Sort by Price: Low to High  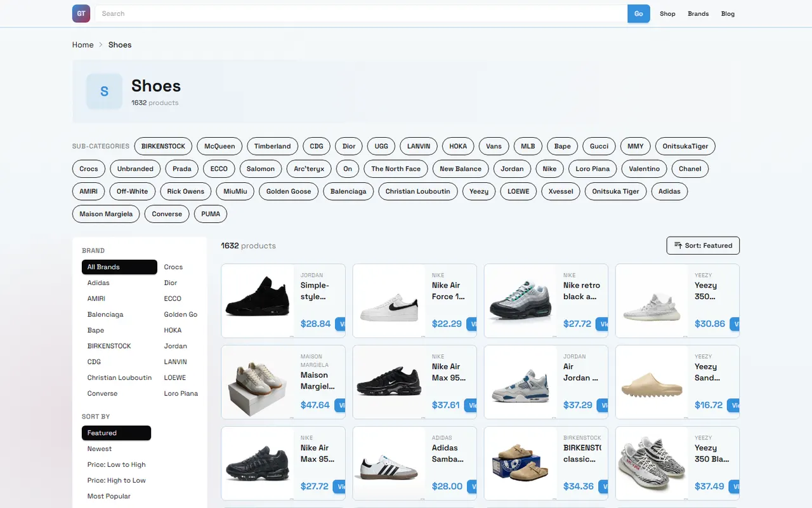[117, 465]
